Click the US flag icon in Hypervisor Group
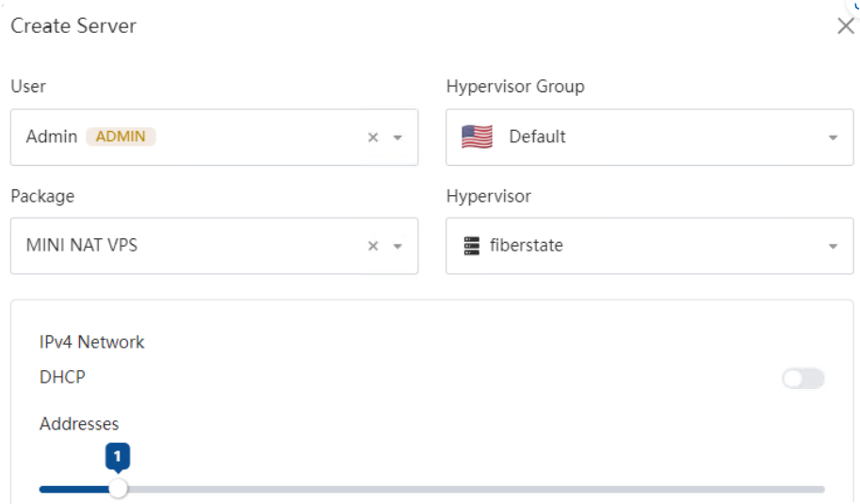The width and height of the screenshot is (860, 504). [477, 137]
